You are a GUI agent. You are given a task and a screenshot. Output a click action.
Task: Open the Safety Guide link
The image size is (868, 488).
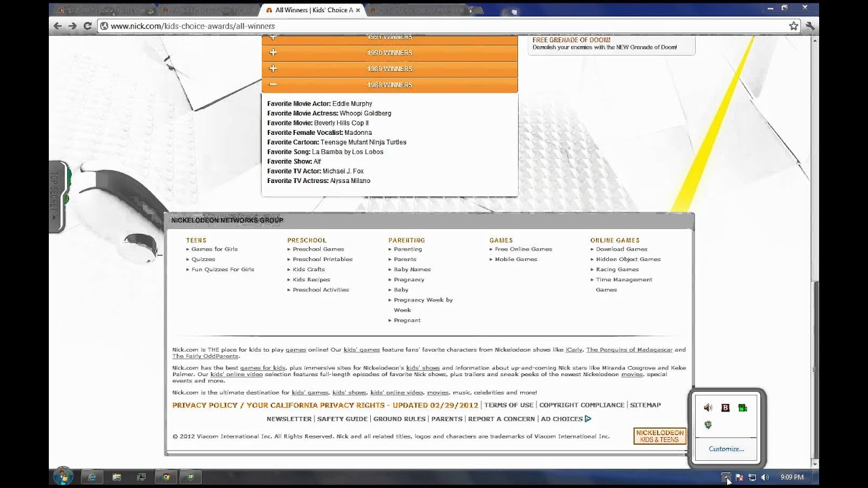(342, 419)
